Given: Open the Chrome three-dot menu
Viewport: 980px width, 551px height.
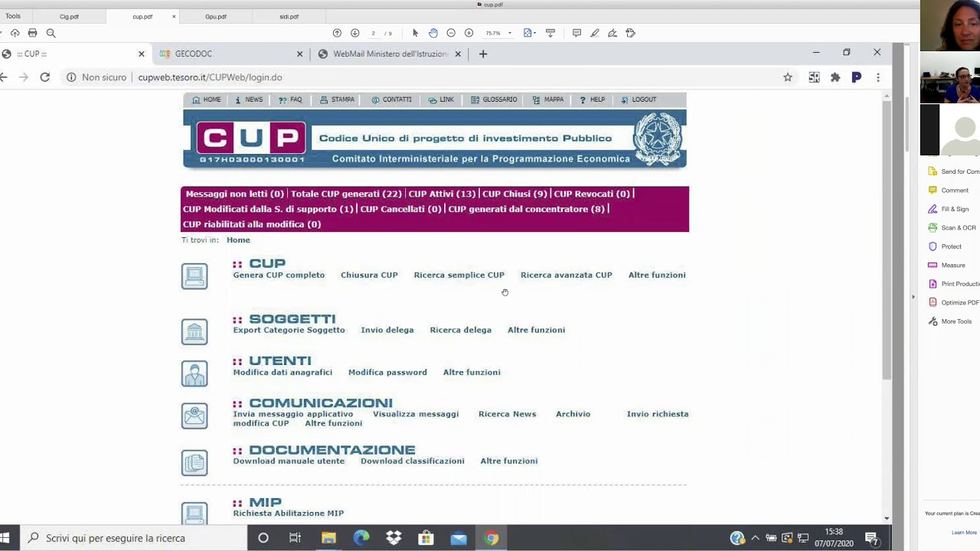Looking at the screenshot, I should [x=878, y=77].
